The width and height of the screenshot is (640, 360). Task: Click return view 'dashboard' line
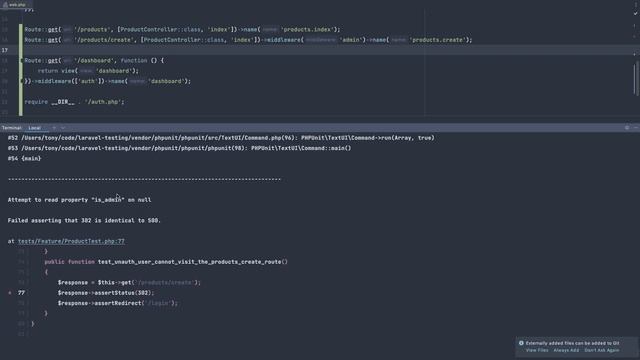(88, 71)
